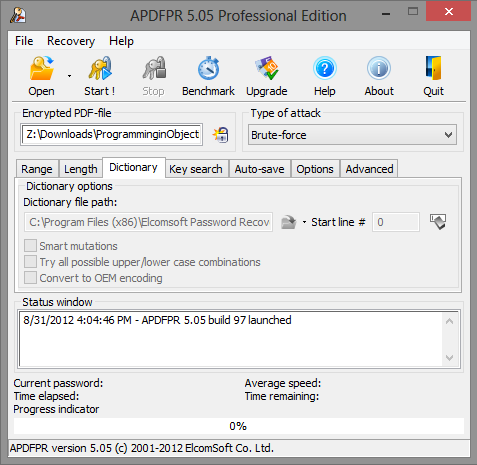This screenshot has height=465, width=477.
Task: Open the Help menu
Action: coord(121,41)
